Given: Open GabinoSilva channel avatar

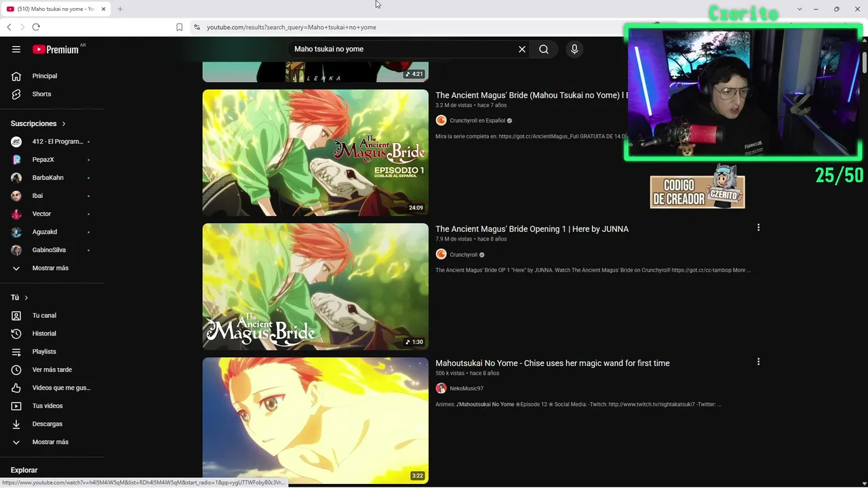Looking at the screenshot, I should pyautogui.click(x=17, y=250).
